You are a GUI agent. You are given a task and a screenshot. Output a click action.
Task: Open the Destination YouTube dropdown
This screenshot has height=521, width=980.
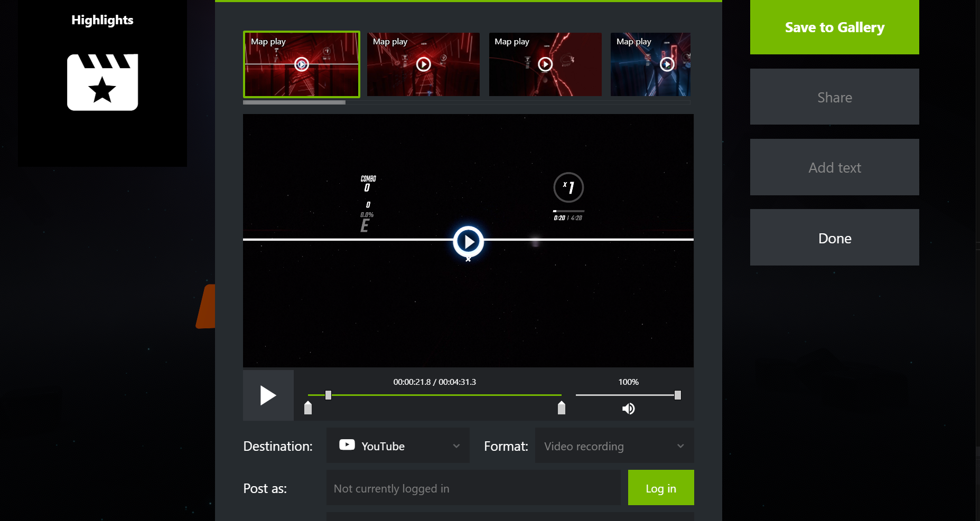pos(398,446)
